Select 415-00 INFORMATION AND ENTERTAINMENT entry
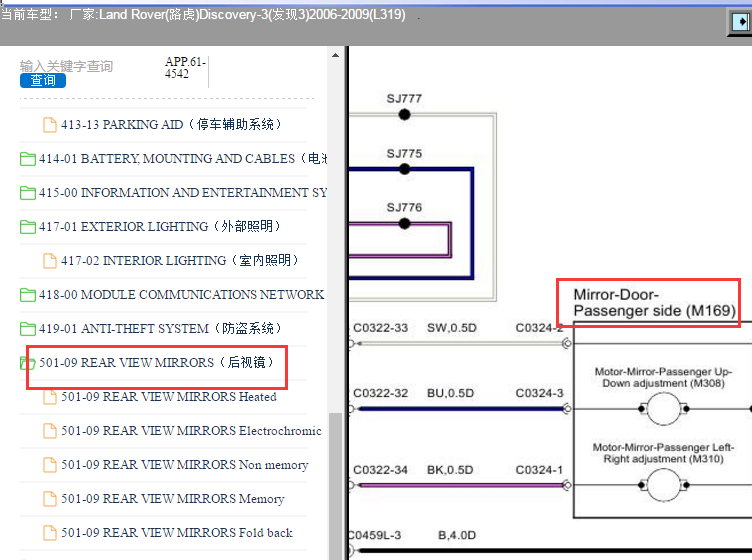752x560 pixels. [183, 193]
